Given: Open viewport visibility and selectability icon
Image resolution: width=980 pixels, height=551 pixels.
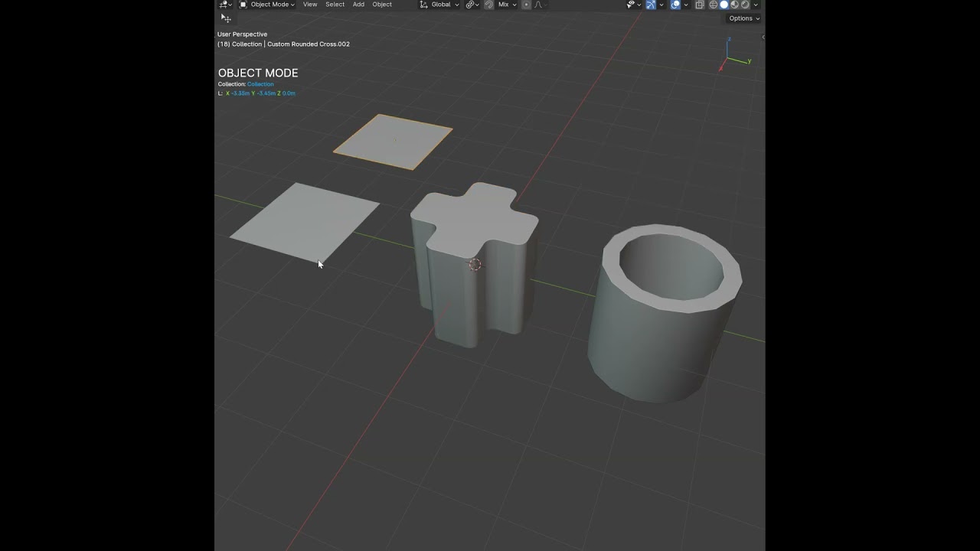Looking at the screenshot, I should [x=632, y=5].
